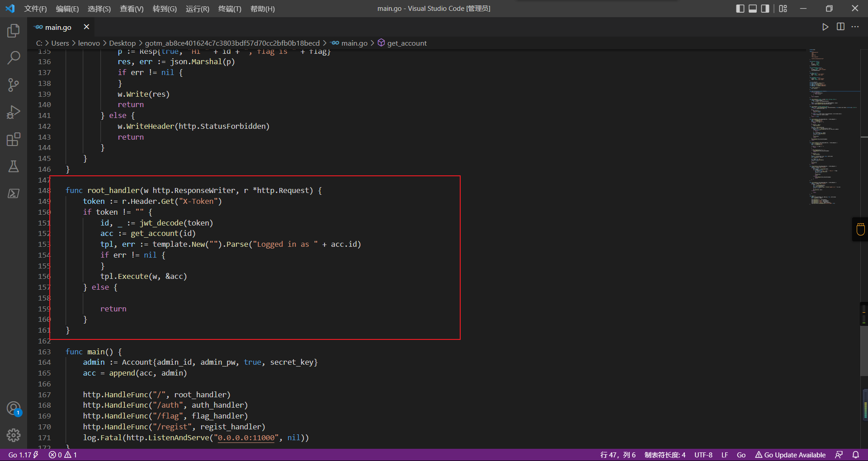The width and height of the screenshot is (868, 461).
Task: Select language mode Go in status bar
Action: coord(741,455)
